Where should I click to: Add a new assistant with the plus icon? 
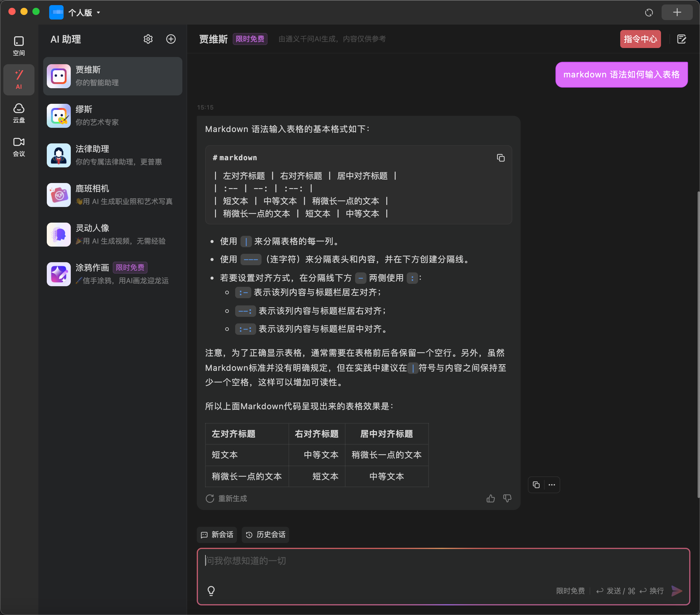click(x=171, y=39)
